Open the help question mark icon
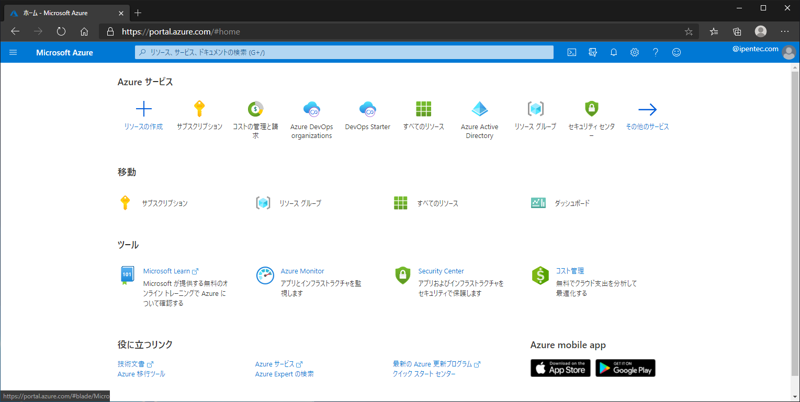Image resolution: width=800 pixels, height=402 pixels. tap(656, 53)
